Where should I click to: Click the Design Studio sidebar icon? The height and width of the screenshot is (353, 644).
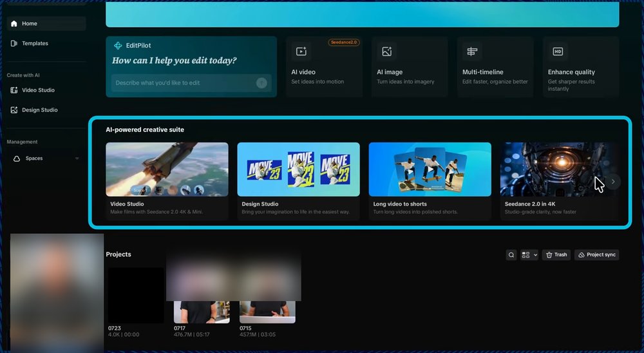pos(14,110)
